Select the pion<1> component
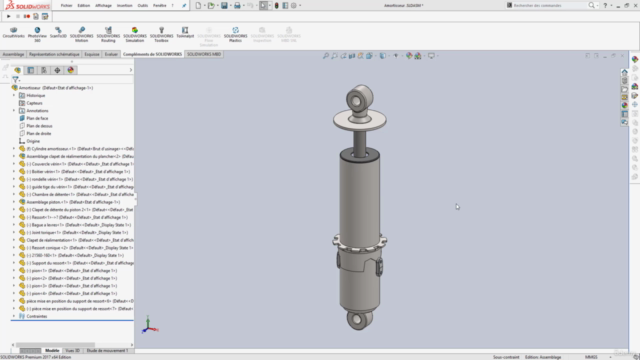The image size is (640, 360). [72, 270]
